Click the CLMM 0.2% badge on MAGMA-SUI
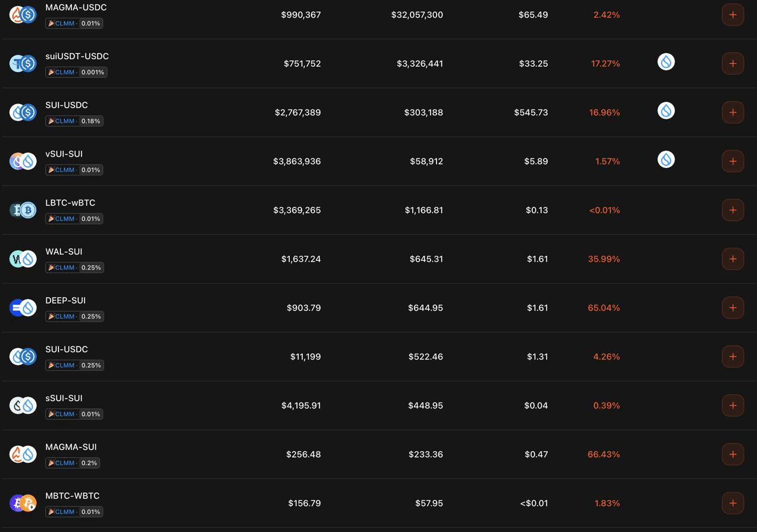Image resolution: width=757 pixels, height=532 pixels. tap(73, 463)
